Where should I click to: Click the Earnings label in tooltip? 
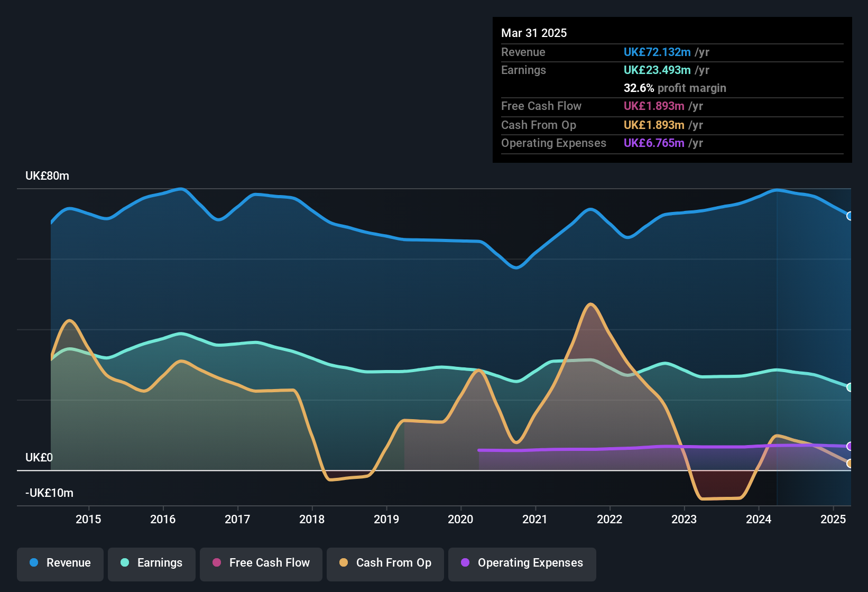[x=523, y=70]
